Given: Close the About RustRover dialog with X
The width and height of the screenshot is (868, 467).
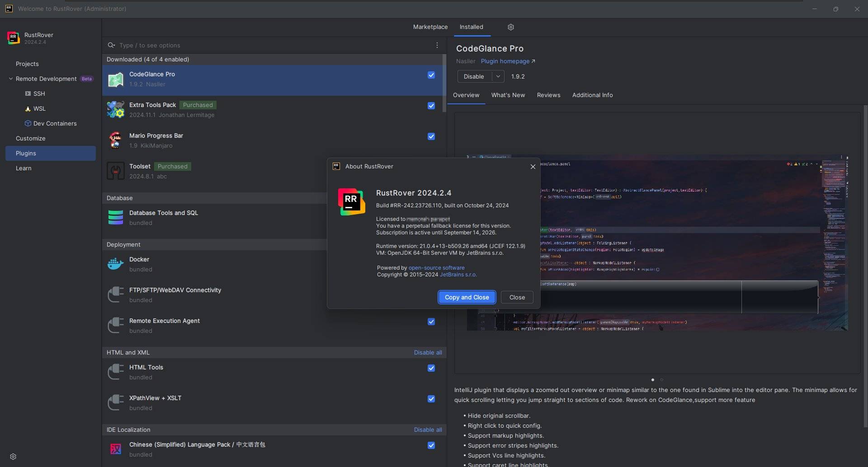Looking at the screenshot, I should tap(533, 167).
